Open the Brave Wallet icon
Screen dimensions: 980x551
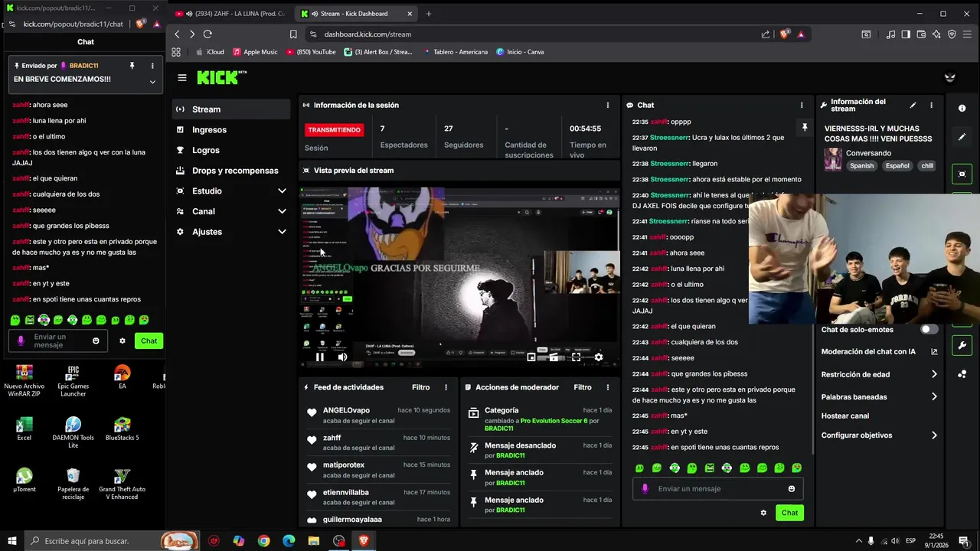(x=921, y=34)
